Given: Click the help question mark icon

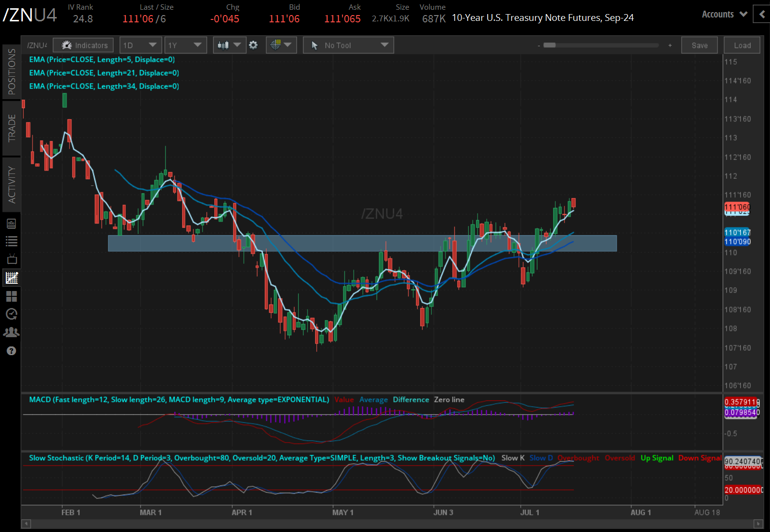Looking at the screenshot, I should coord(12,351).
